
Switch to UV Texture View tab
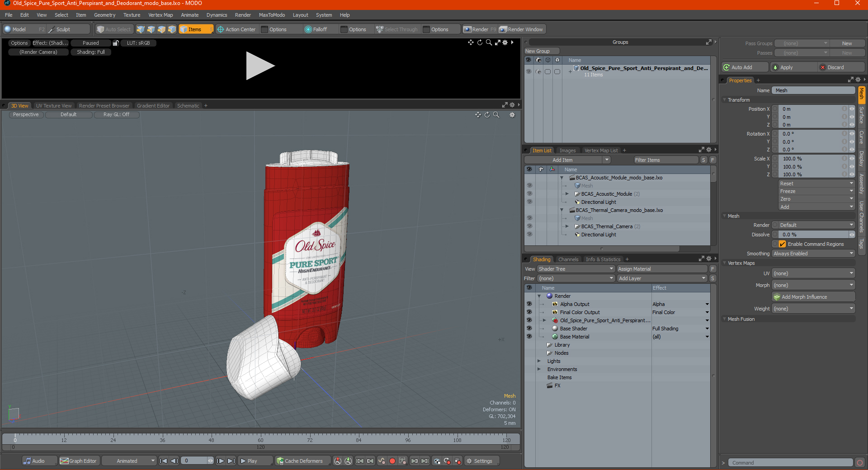(x=54, y=106)
